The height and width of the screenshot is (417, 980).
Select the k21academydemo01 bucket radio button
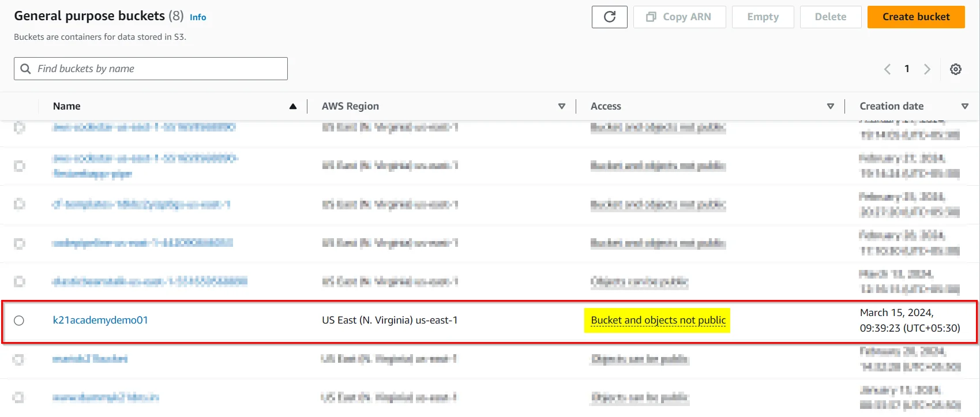pos(19,321)
